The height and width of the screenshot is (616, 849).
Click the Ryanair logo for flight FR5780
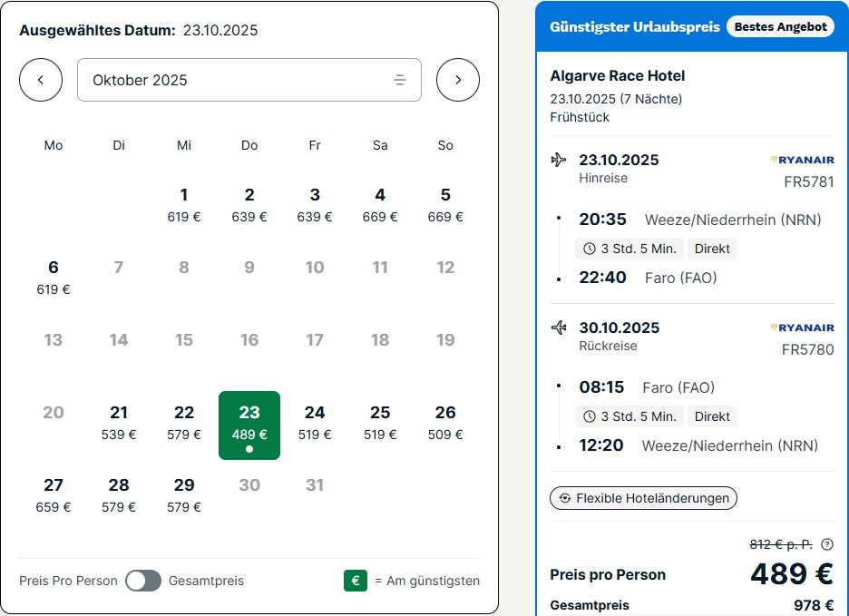click(802, 328)
